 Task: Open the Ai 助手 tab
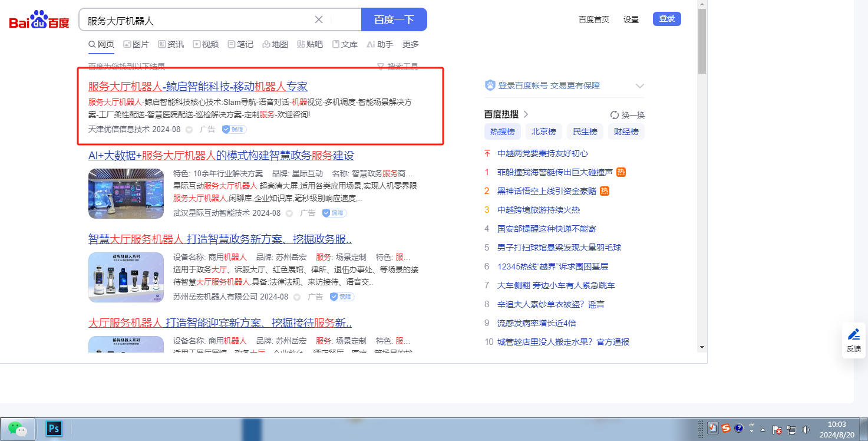click(379, 44)
